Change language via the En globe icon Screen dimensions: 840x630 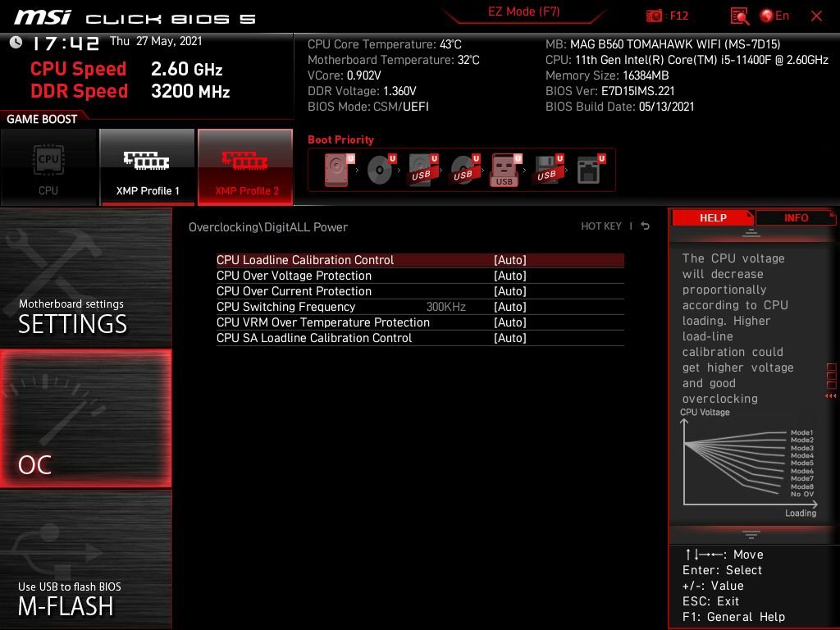774,16
